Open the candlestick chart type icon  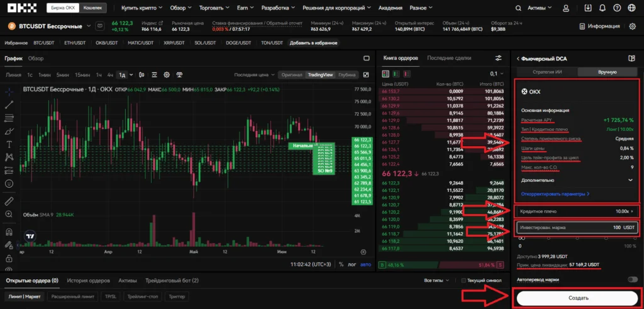click(142, 75)
